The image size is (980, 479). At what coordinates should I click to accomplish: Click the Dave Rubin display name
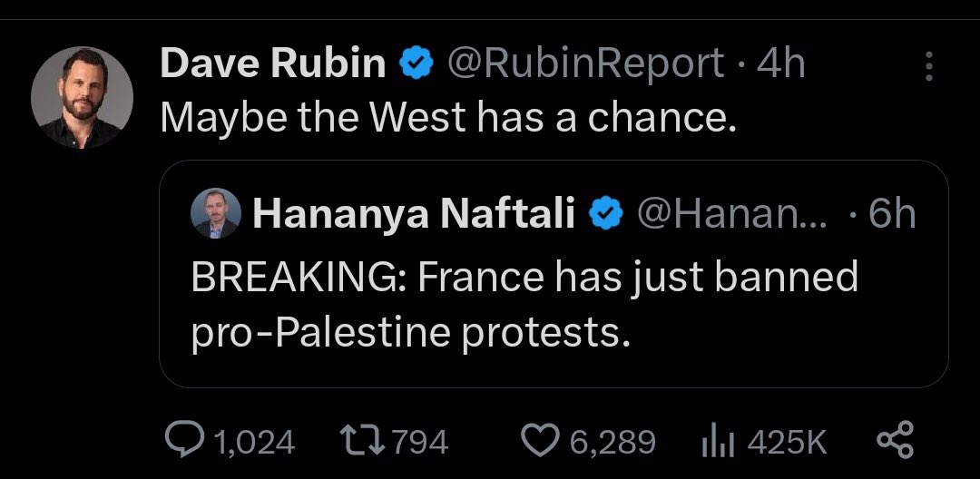(274, 64)
